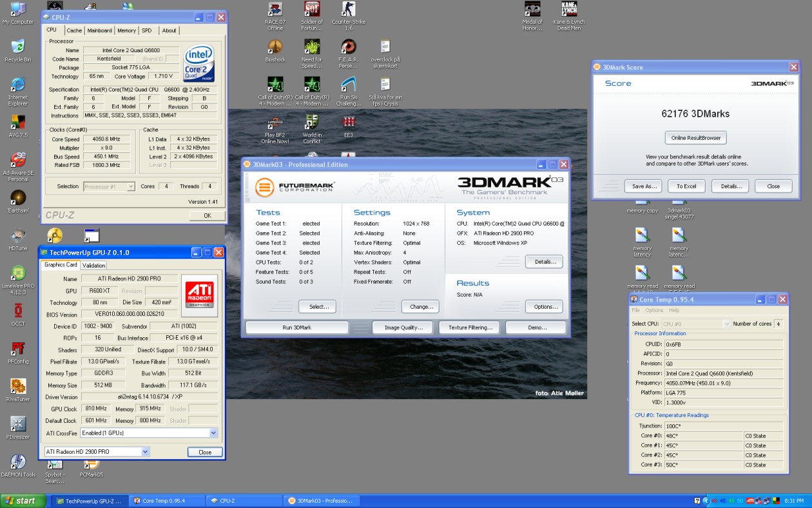Open the PIXresizer desktop shortcut
This screenshot has height=508, width=812.
18,427
